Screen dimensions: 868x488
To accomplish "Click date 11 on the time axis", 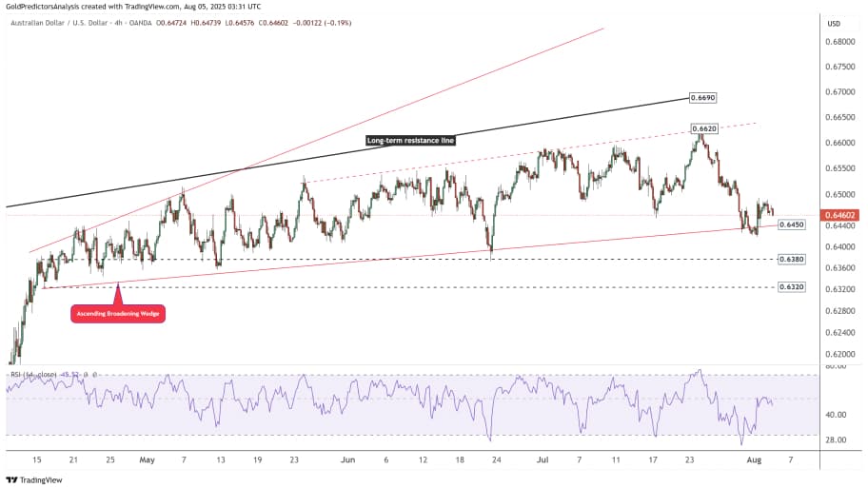I will [x=616, y=459].
